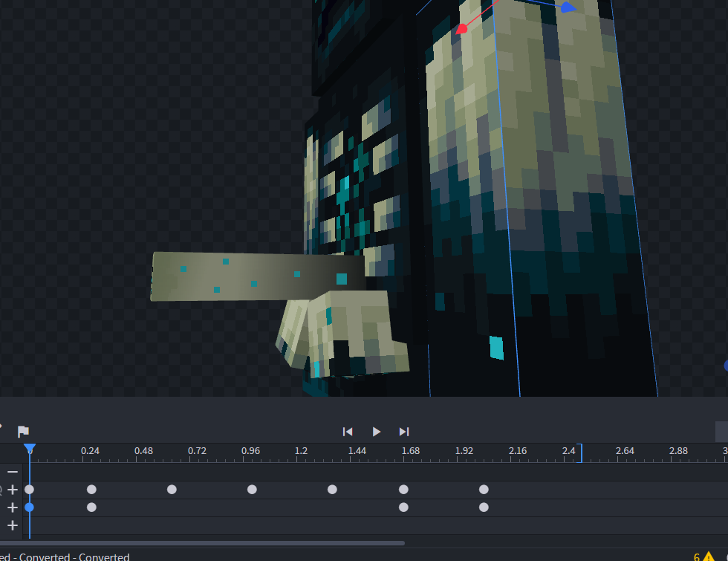Select the second keyframe in the second channel row
728x561 pixels.
tap(91, 508)
